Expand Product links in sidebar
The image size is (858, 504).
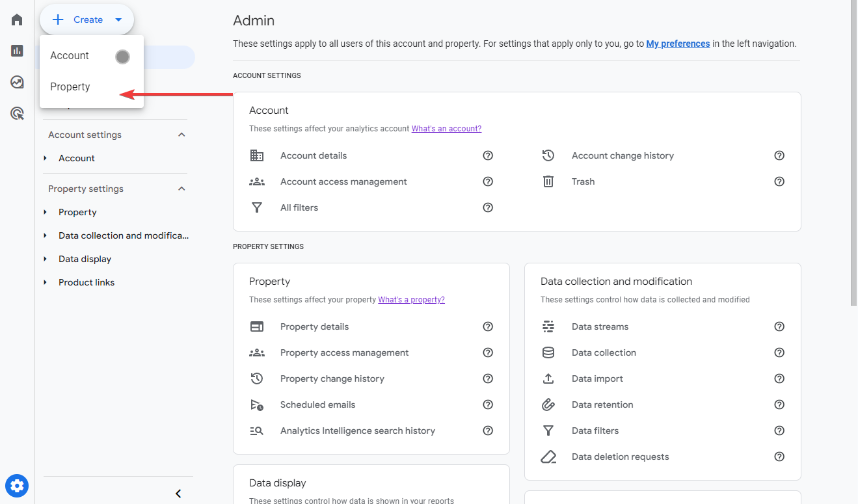pyautogui.click(x=46, y=282)
